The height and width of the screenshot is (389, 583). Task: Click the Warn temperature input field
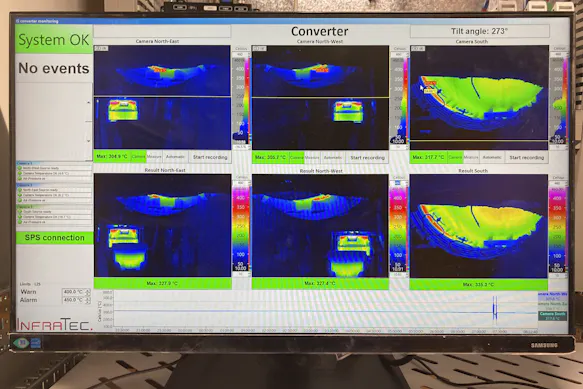click(74, 292)
